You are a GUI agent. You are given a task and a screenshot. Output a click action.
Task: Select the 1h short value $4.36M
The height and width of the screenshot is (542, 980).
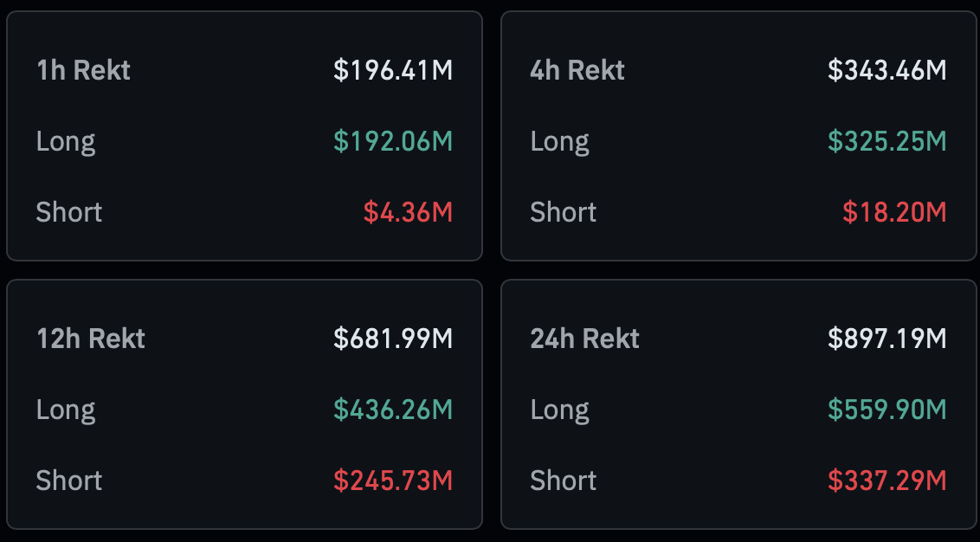(x=408, y=212)
